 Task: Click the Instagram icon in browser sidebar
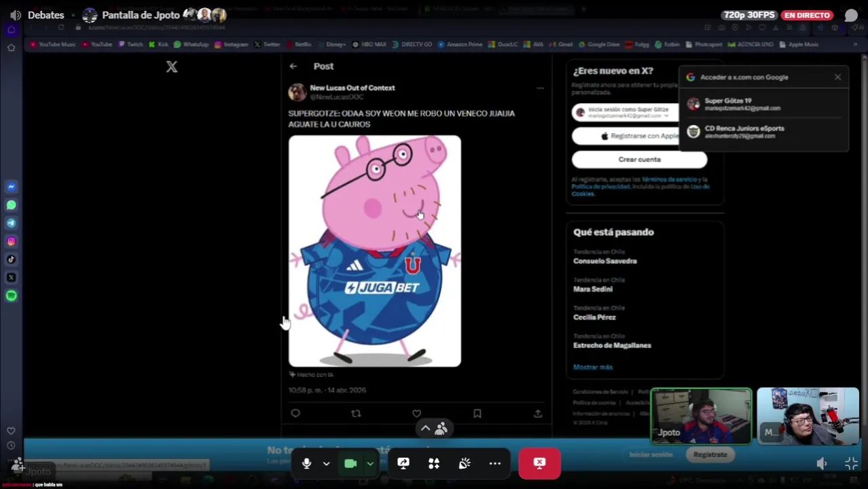coord(11,242)
